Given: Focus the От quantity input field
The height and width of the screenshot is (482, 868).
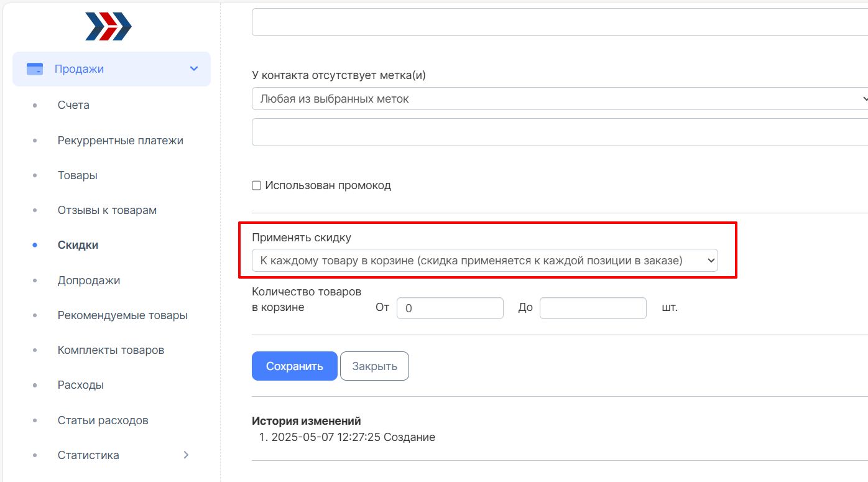Looking at the screenshot, I should [x=450, y=308].
